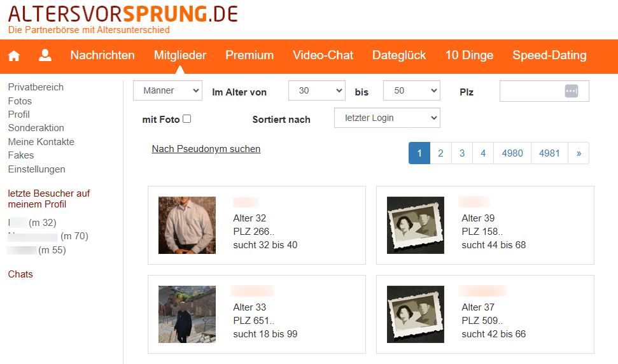Open the maximum age dropdown showing 50
This screenshot has width=618, height=364.
coord(412,90)
